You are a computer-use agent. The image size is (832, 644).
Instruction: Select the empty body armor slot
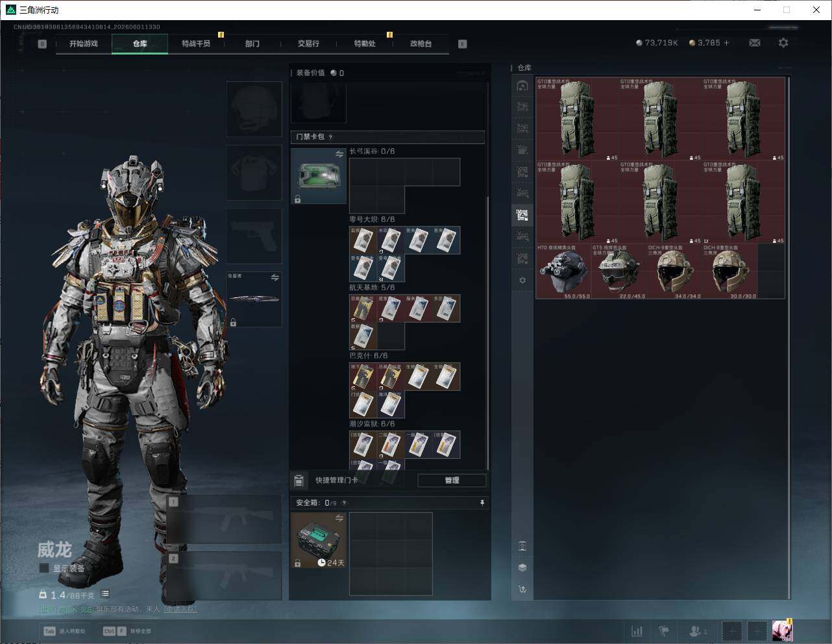click(x=254, y=173)
